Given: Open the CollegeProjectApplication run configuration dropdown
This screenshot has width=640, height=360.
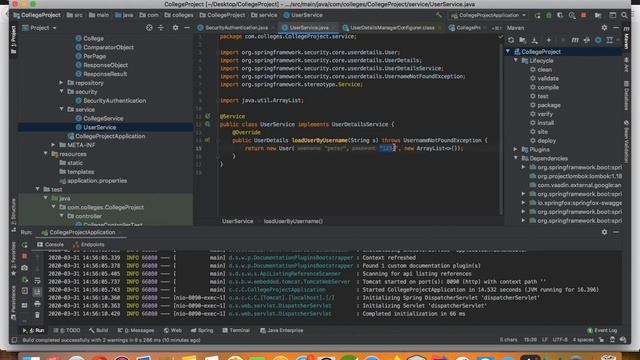Looking at the screenshot, I should pyautogui.click(x=489, y=15).
